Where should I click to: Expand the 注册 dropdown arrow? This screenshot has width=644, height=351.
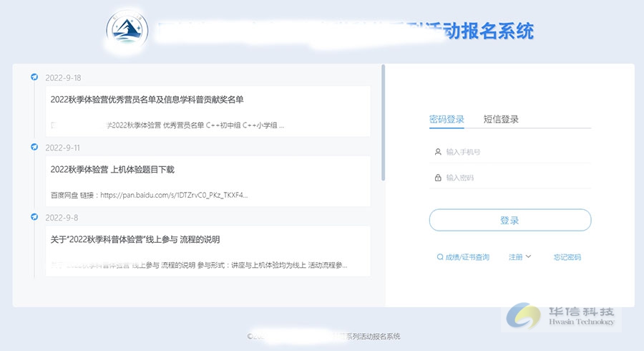coord(529,256)
